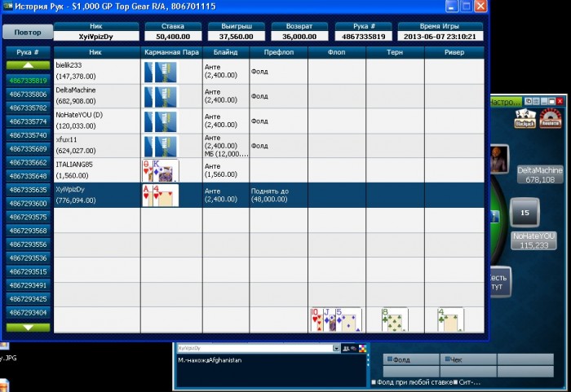
Task: Select the highlighted XyiVpizDy player row
Action: click(268, 195)
